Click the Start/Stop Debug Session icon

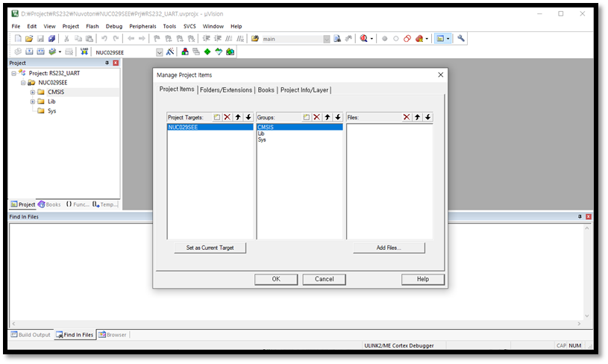[364, 38]
